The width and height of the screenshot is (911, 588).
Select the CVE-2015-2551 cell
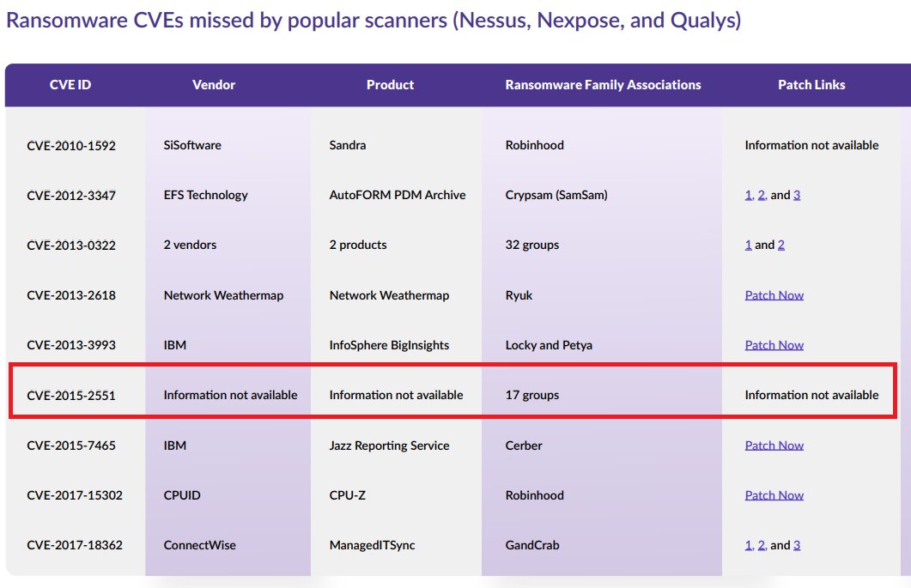point(71,396)
